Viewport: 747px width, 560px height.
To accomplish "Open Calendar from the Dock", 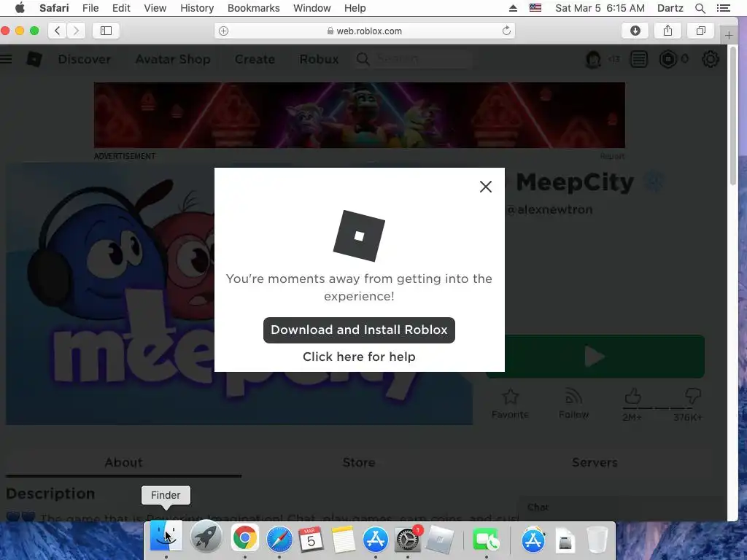I will pyautogui.click(x=311, y=540).
